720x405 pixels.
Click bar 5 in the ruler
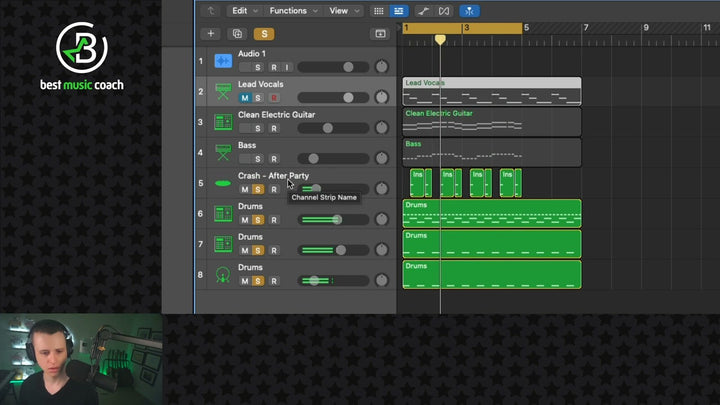point(526,28)
